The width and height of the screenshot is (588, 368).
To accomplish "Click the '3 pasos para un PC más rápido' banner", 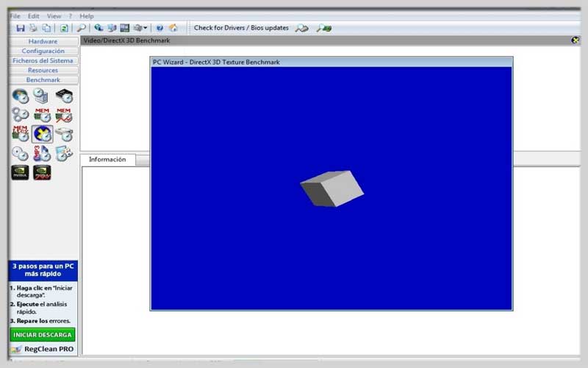I will click(x=43, y=270).
